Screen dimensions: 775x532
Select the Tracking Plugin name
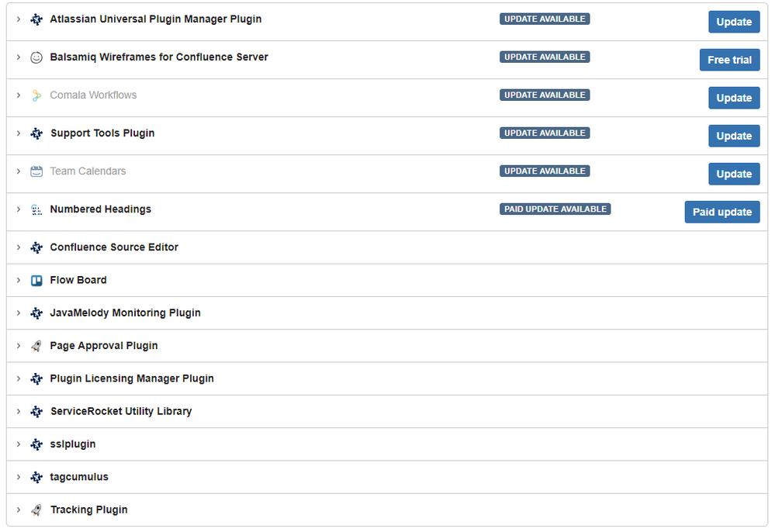pos(89,510)
